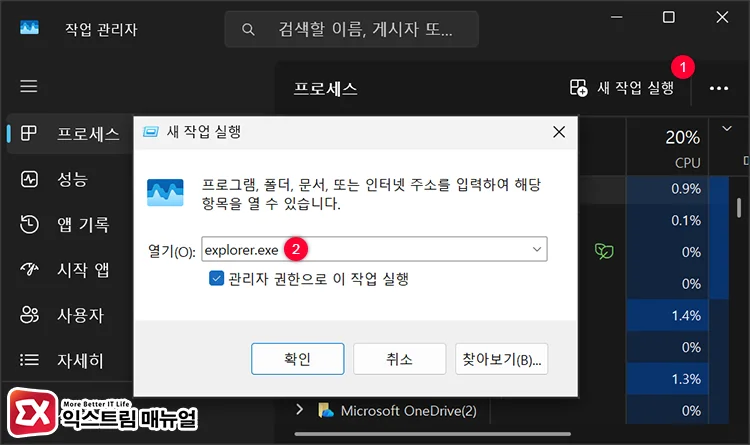Click the vertical scrollbar thumb
The image size is (750, 445).
click(x=739, y=208)
